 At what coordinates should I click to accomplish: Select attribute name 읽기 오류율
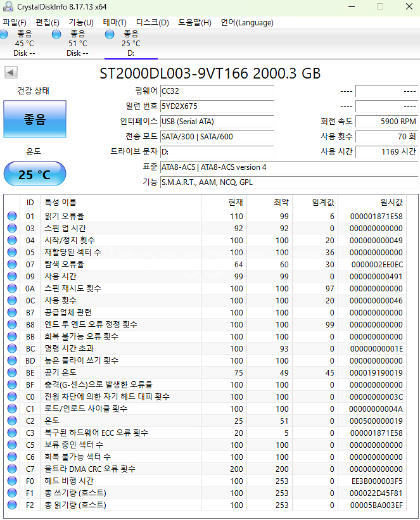(65, 216)
